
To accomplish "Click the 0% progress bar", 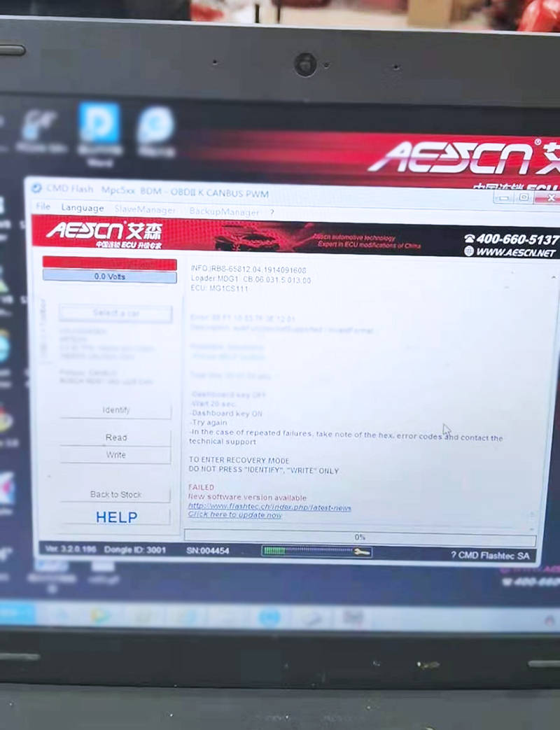I will click(x=360, y=537).
